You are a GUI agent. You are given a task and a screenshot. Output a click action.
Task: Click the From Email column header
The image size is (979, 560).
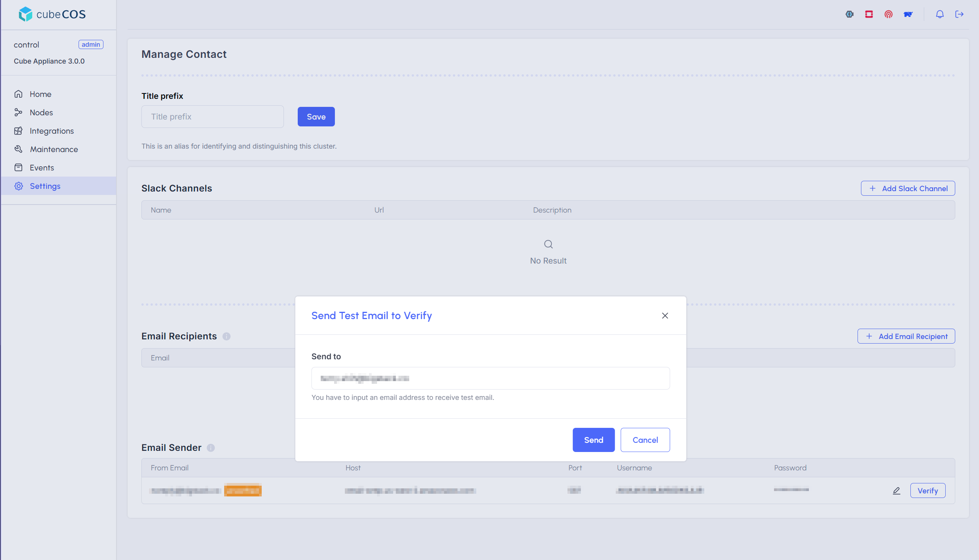(x=170, y=468)
